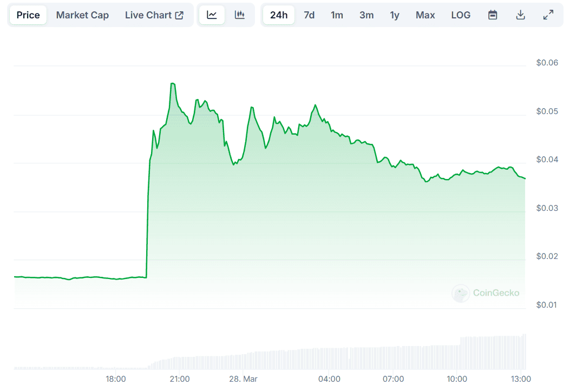Switch to the Market Cap tab
Screen dimensions: 570x392
click(82, 15)
